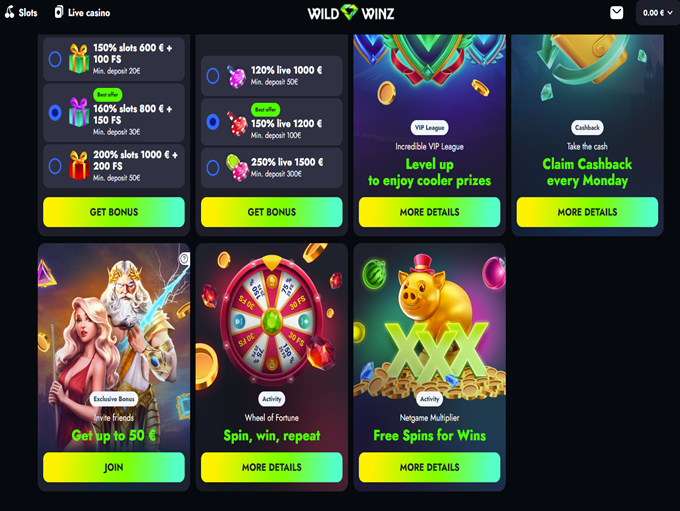This screenshot has width=680, height=511.
Task: Open the mail envelope inbox icon
Action: (616, 13)
